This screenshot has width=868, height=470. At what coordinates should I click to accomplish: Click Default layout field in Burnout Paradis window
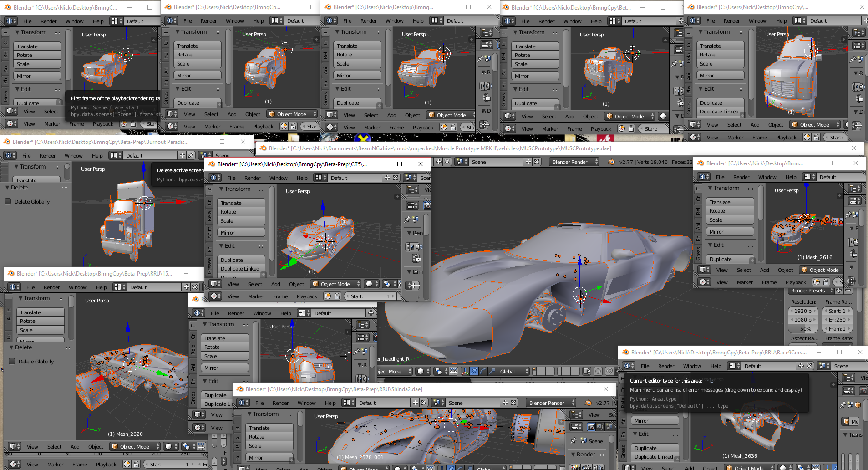point(151,155)
